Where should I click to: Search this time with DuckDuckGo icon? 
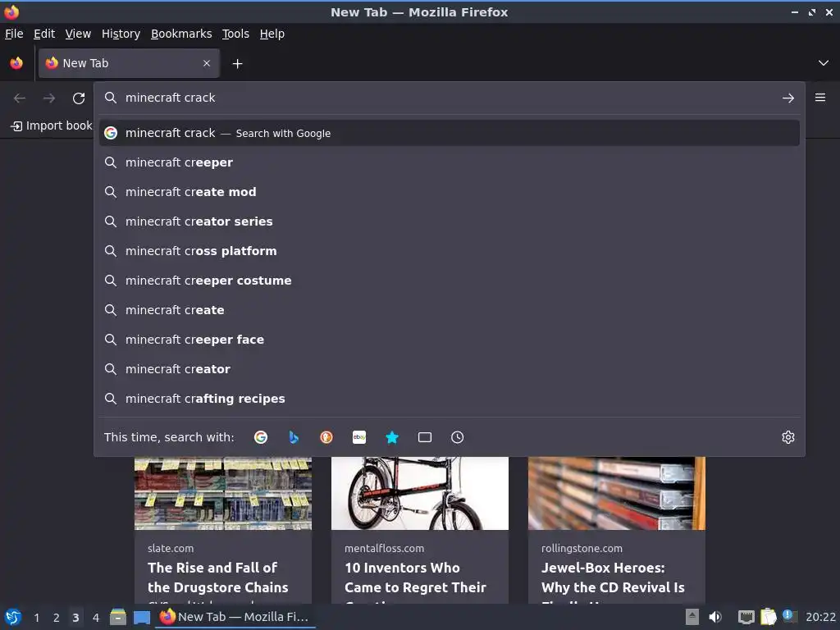click(x=326, y=437)
